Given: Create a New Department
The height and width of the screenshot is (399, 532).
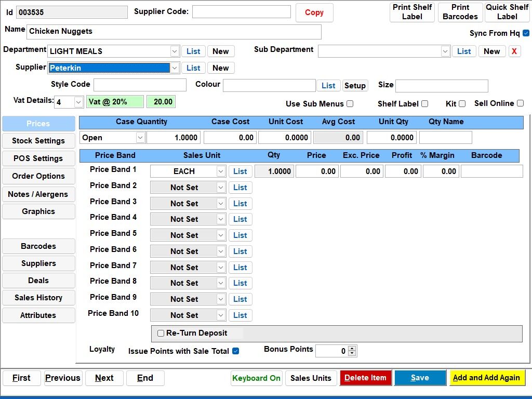Looking at the screenshot, I should pyautogui.click(x=220, y=51).
